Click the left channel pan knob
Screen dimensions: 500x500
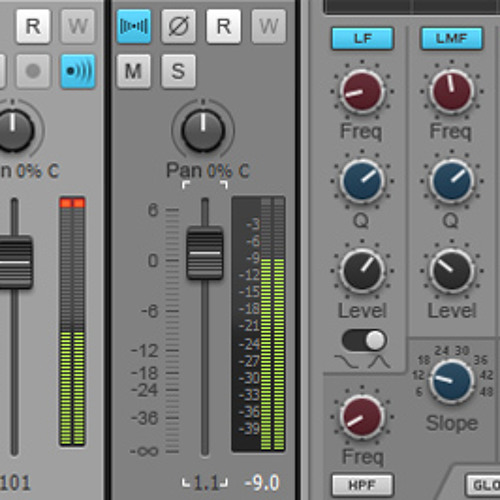point(13,130)
